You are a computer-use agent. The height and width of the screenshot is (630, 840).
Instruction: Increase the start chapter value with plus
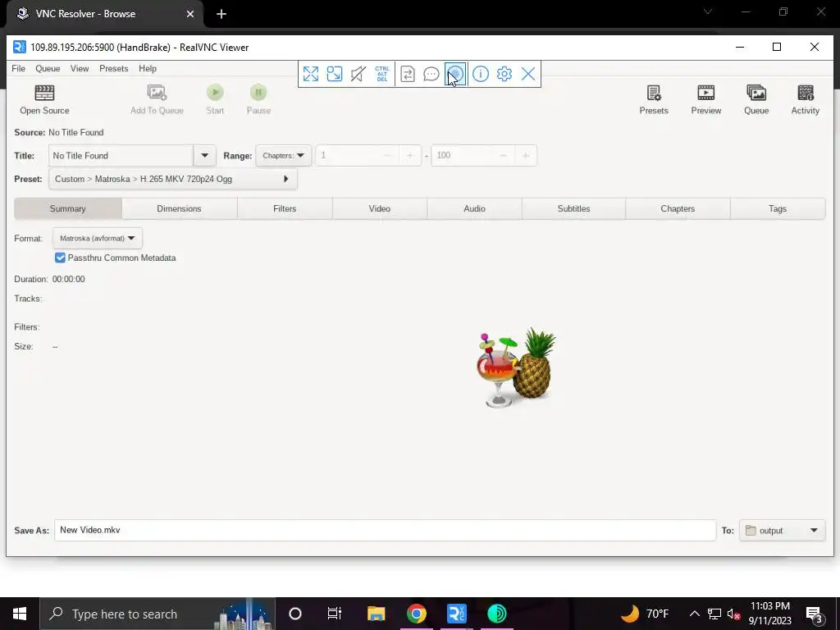click(410, 155)
